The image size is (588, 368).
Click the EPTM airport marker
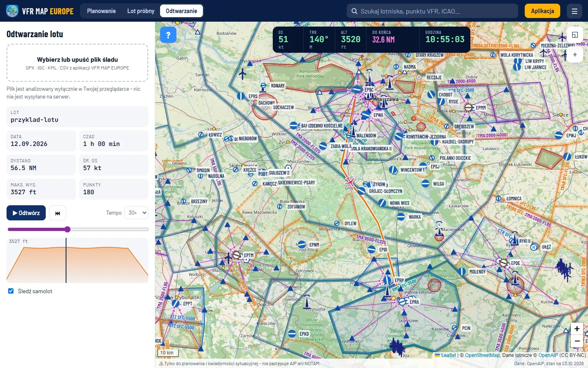(236, 255)
